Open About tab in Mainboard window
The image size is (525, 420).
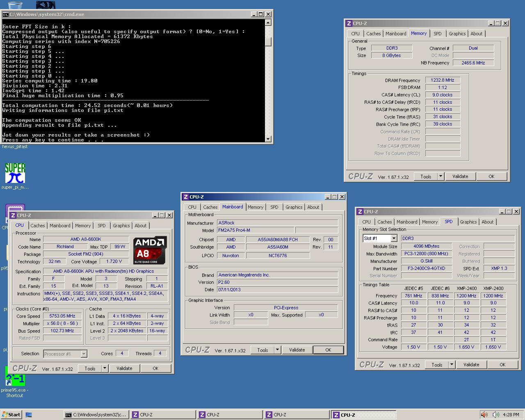tap(313, 207)
